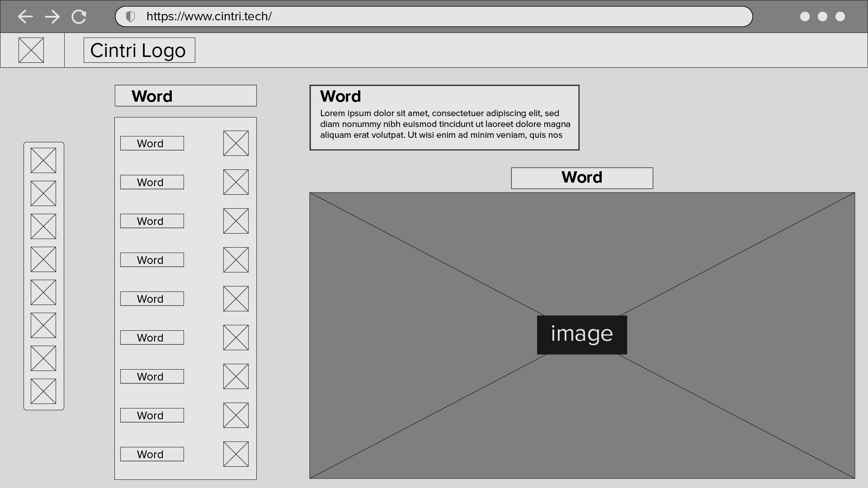The width and height of the screenshot is (868, 488).
Task: Click the Word text box with Lorem ipsum
Action: 444,117
